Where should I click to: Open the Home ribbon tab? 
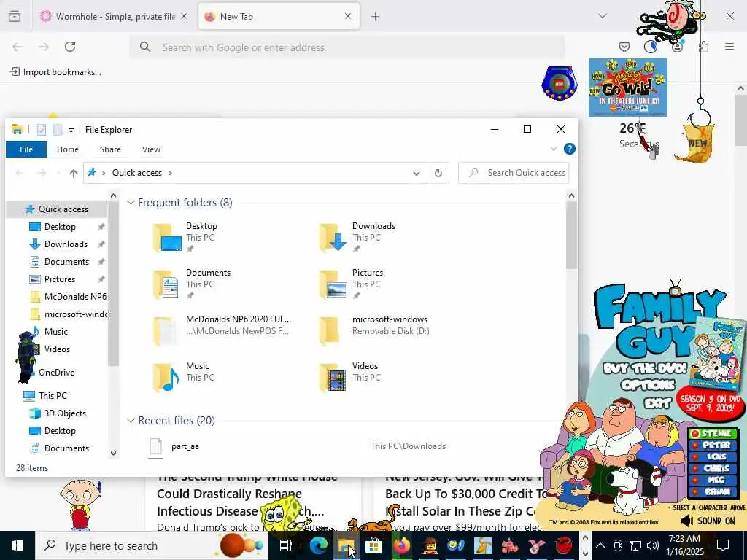[x=68, y=149]
